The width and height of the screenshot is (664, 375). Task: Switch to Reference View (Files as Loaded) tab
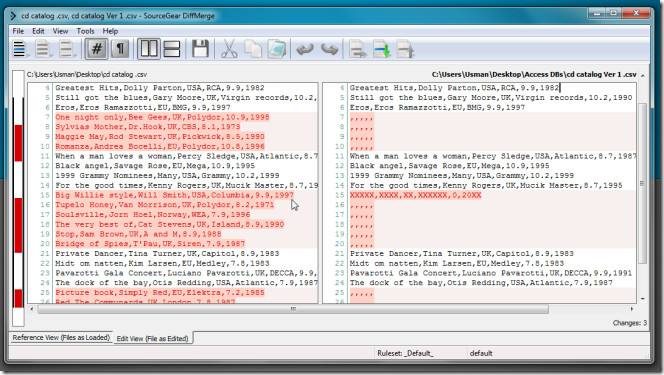(61, 337)
